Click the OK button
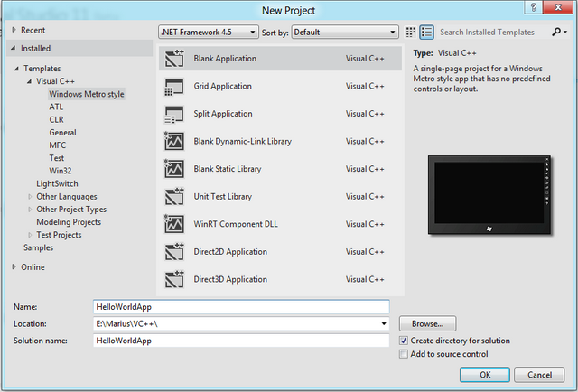Screen dimensions: 578x392 (x=485, y=375)
